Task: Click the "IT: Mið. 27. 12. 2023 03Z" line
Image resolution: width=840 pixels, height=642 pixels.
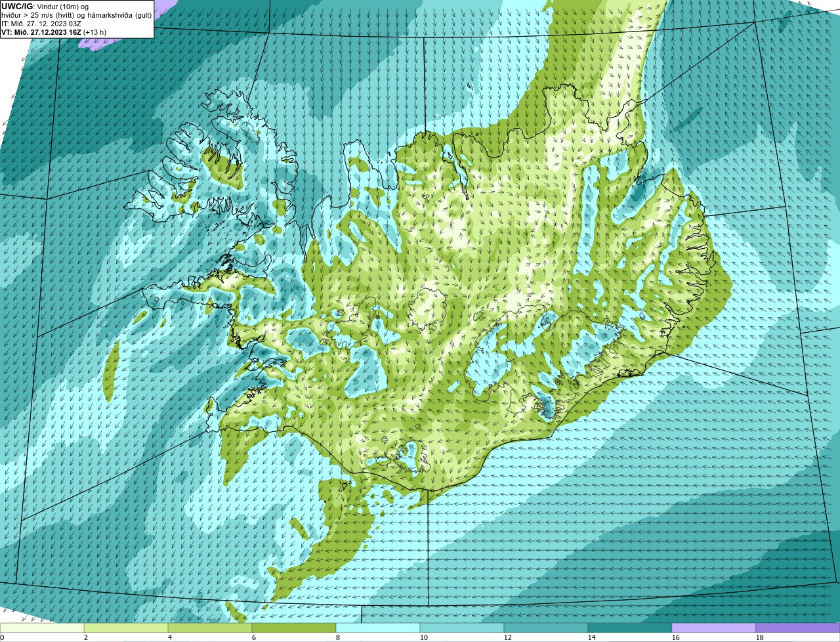Action: [x=41, y=23]
